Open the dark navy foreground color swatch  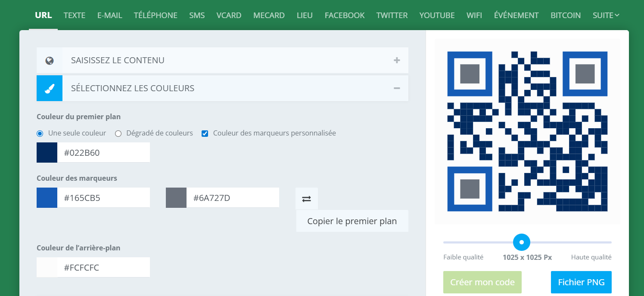(47, 152)
